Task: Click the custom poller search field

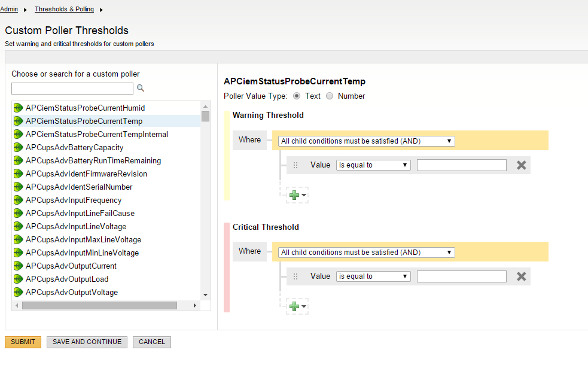Action: (72, 89)
